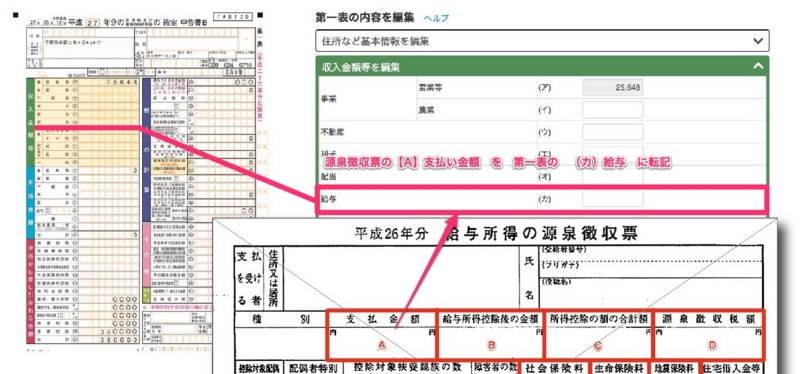This screenshot has width=800, height=374.
Task: Click the 営業等 label
Action: (430, 88)
